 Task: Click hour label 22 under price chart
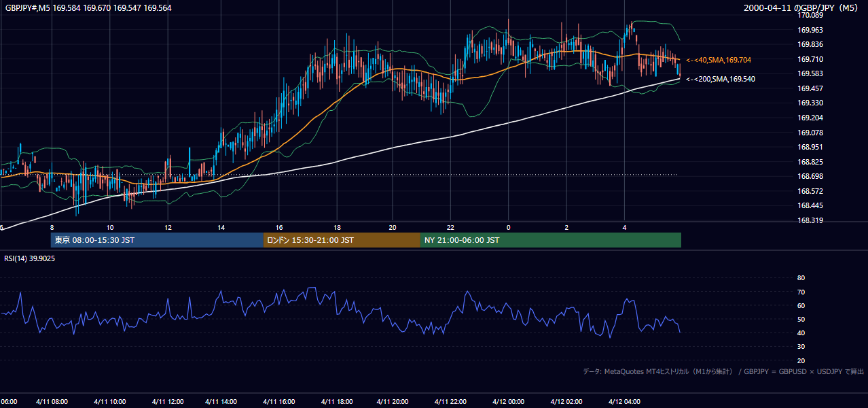450,227
